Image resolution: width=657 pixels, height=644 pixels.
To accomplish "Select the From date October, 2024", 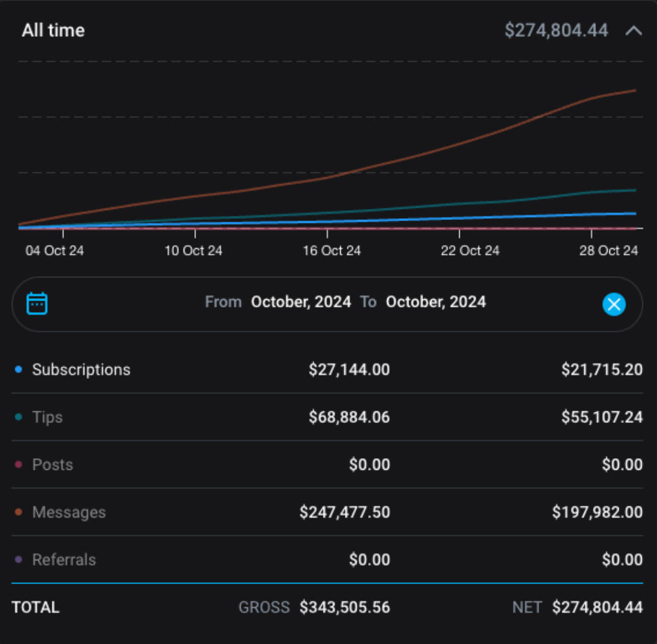I will (301, 302).
